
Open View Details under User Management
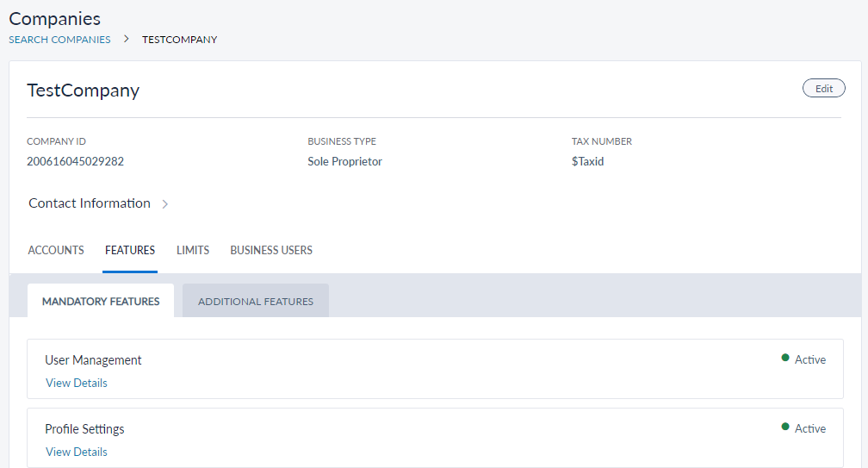(77, 383)
